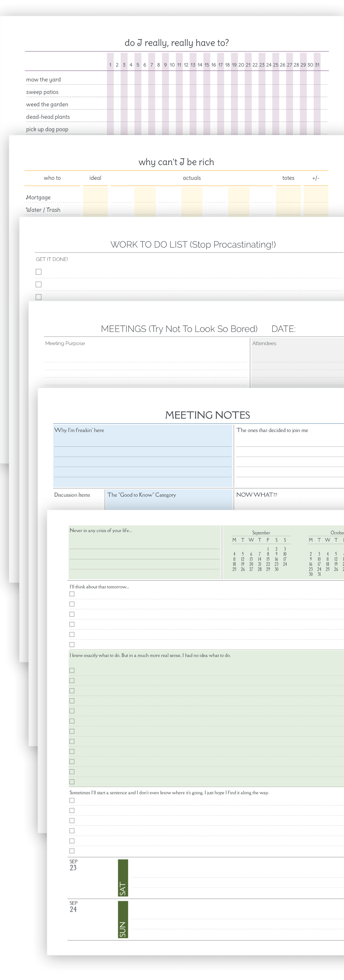Select September 14 in the mini calendar

coord(260,559)
